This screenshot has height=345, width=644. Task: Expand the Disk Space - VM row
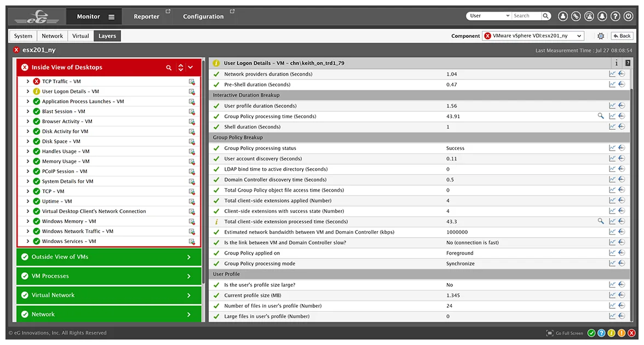point(28,141)
